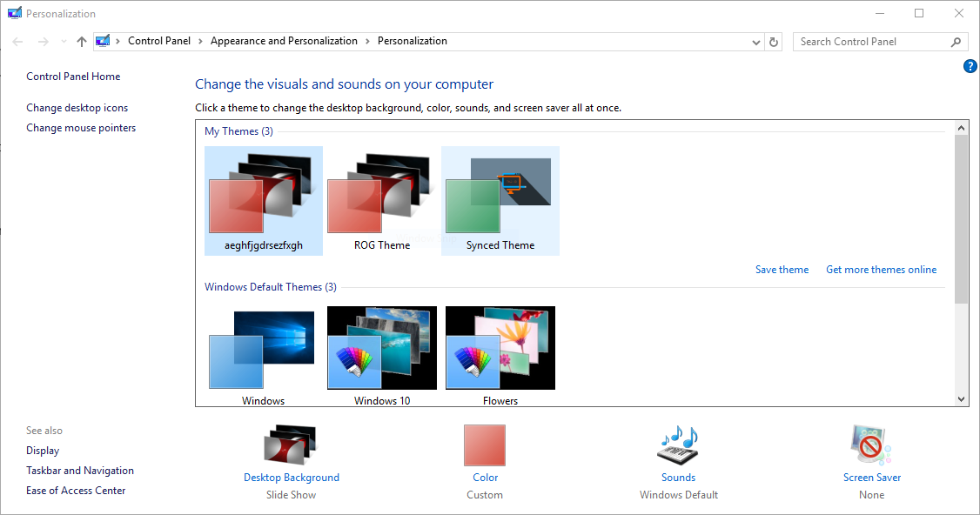Click the search magnifier icon
The width and height of the screenshot is (980, 515).
956,42
